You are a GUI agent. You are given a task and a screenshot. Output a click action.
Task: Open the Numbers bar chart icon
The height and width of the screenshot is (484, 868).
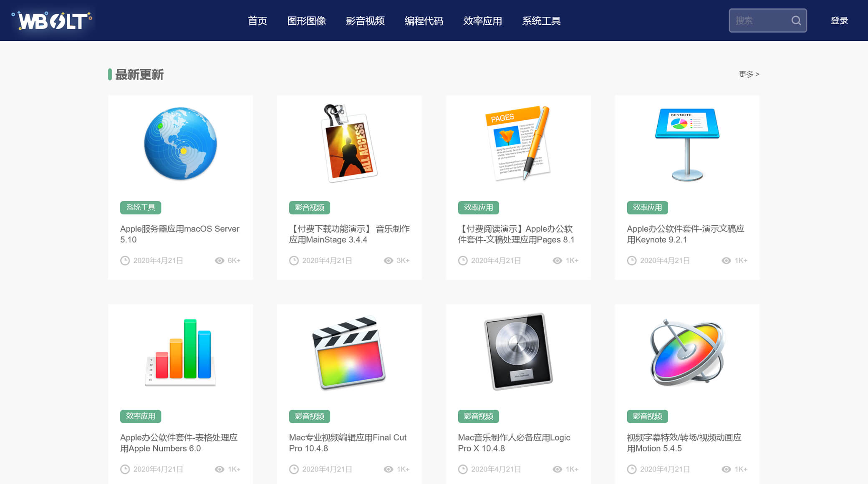[x=180, y=352]
